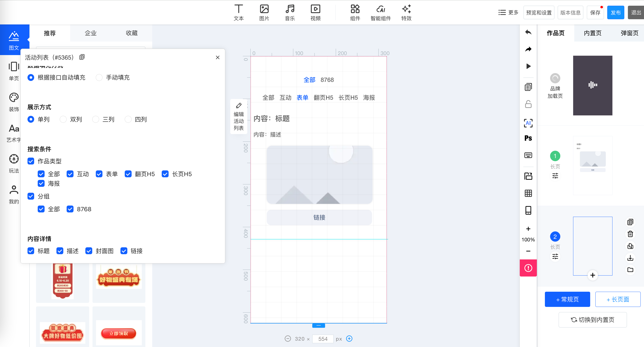
Task: Click the 发布 button
Action: point(616,13)
